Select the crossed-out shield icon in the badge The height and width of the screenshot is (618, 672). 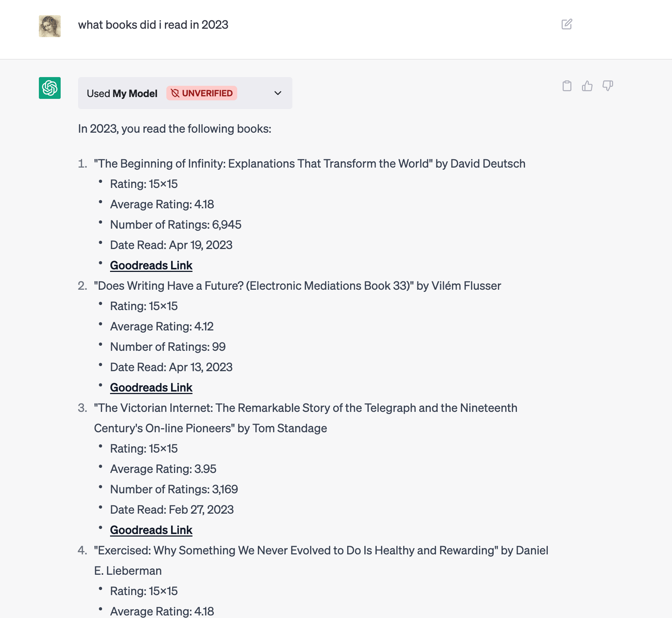[x=175, y=93]
